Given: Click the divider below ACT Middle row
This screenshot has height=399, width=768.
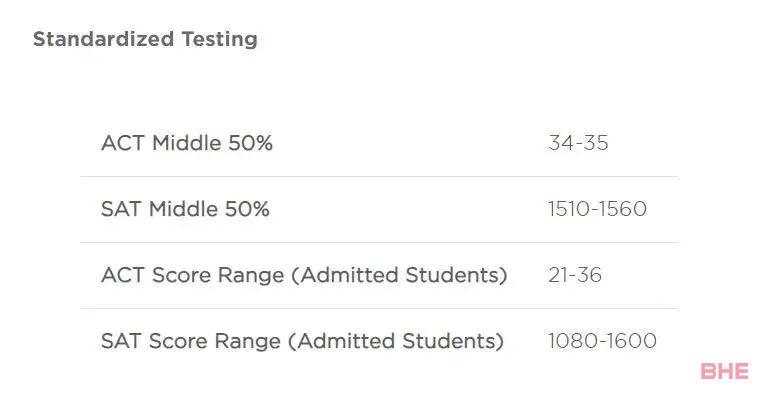Looking at the screenshot, I should (x=379, y=176).
